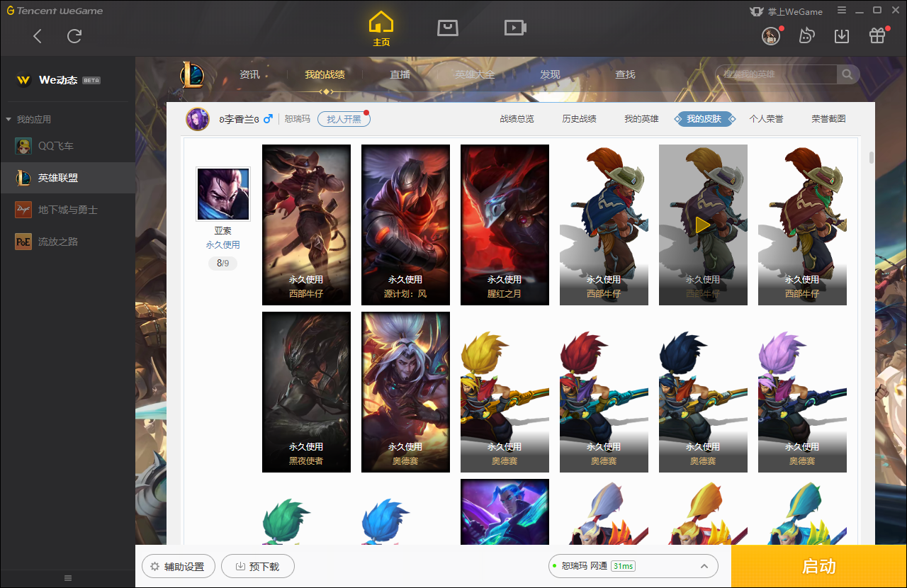Click the male gender symbol icon

268,119
